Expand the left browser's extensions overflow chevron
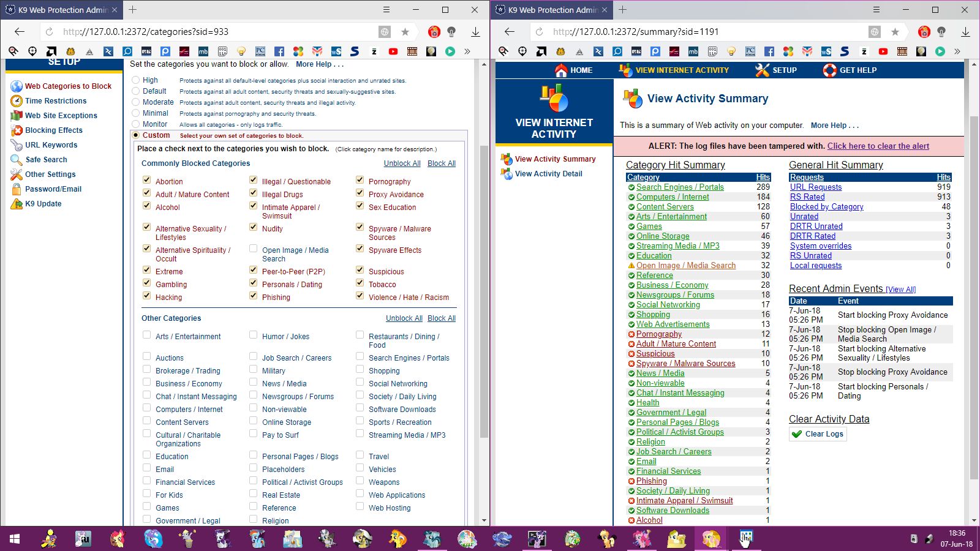Viewport: 980px width, 551px height. pyautogui.click(x=467, y=51)
